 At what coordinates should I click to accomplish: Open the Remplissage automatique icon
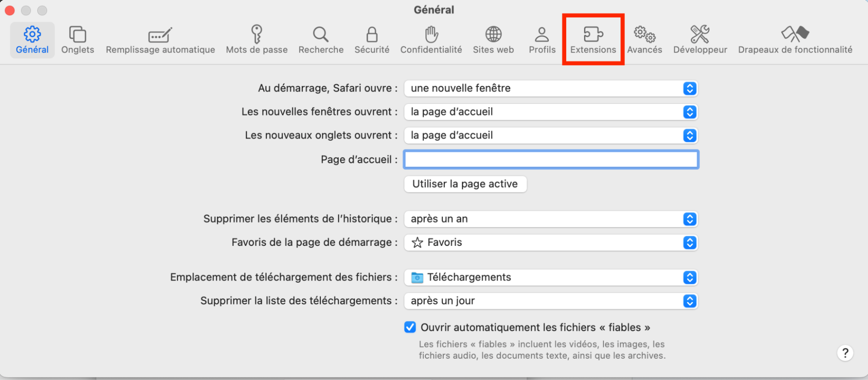tap(160, 35)
